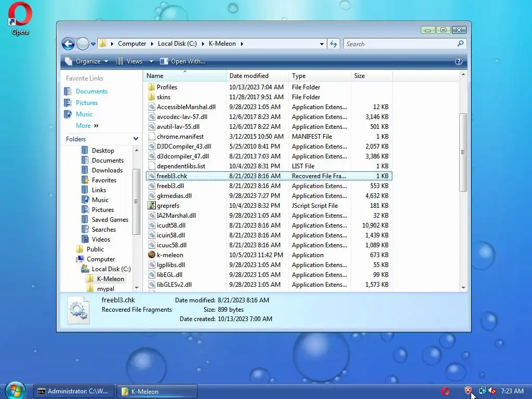Image resolution: width=532 pixels, height=399 pixels.
Task: Sort by Name column header
Action: [x=185, y=76]
